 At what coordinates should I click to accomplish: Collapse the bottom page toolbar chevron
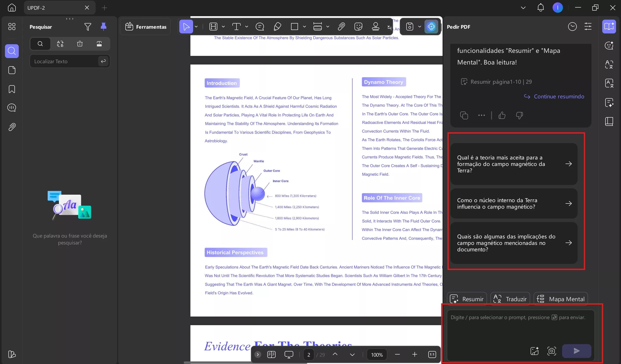pyautogui.click(x=258, y=355)
